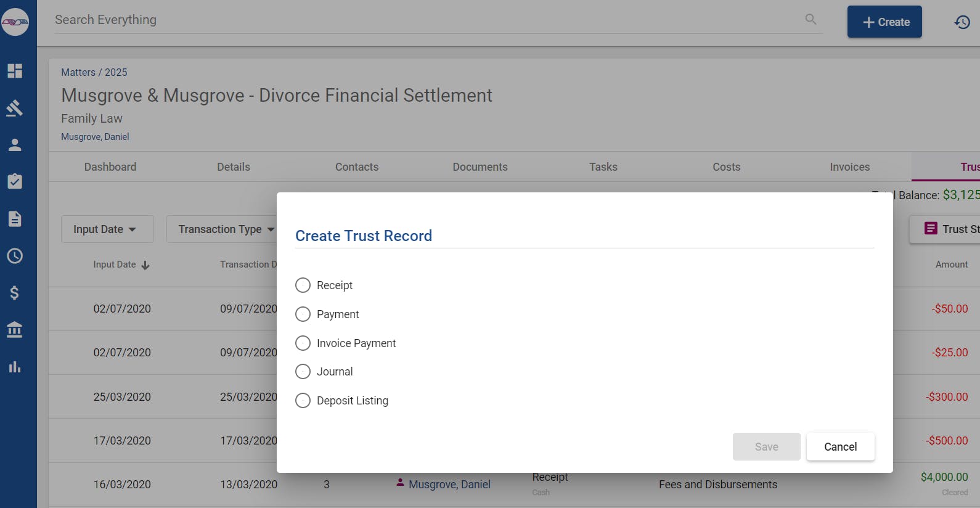Open Tasks via the clipboard check icon

point(15,182)
